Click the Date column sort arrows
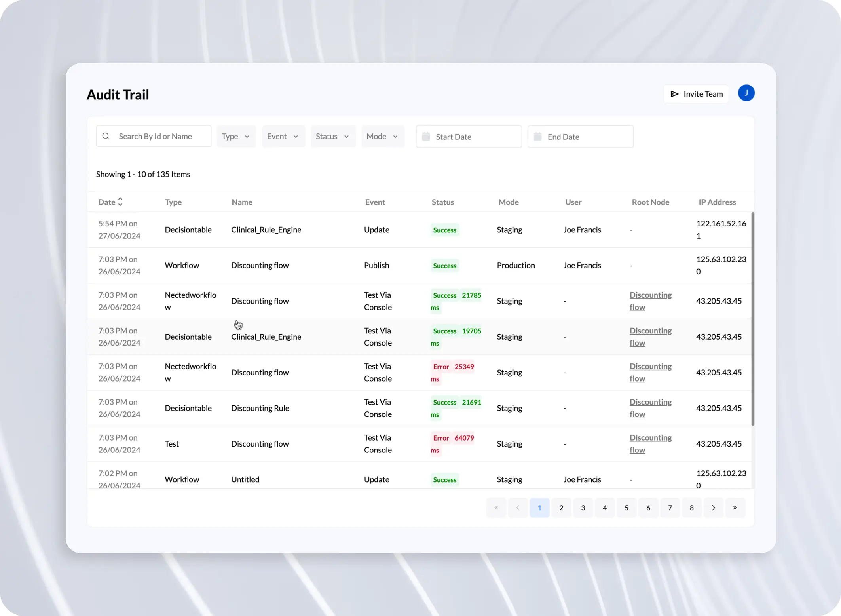Image resolution: width=841 pixels, height=616 pixels. tap(120, 202)
